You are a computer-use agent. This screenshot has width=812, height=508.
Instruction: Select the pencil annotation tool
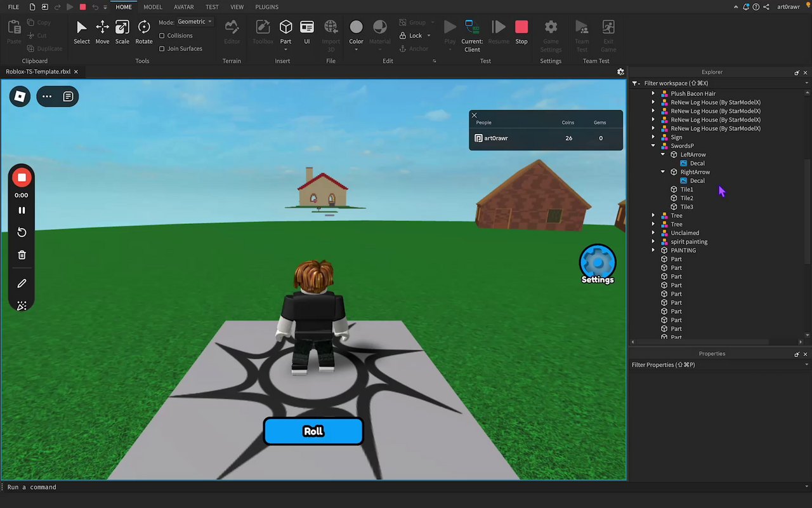22,283
